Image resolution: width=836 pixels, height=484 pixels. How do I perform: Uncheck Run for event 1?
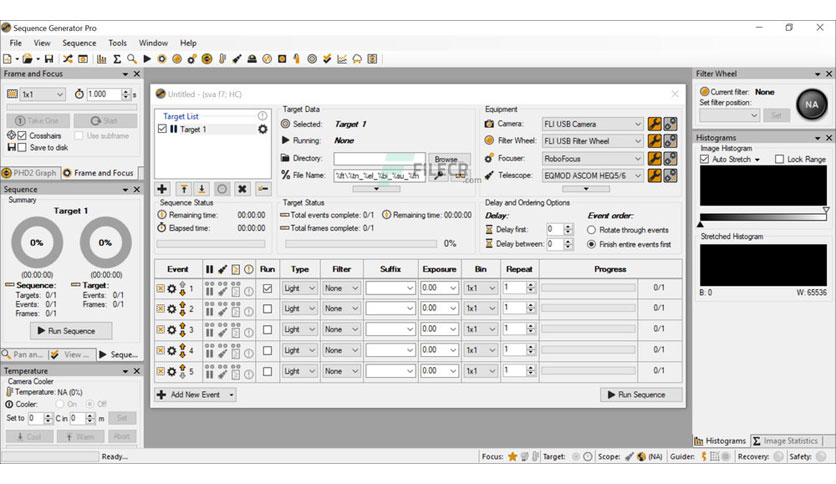pyautogui.click(x=268, y=288)
